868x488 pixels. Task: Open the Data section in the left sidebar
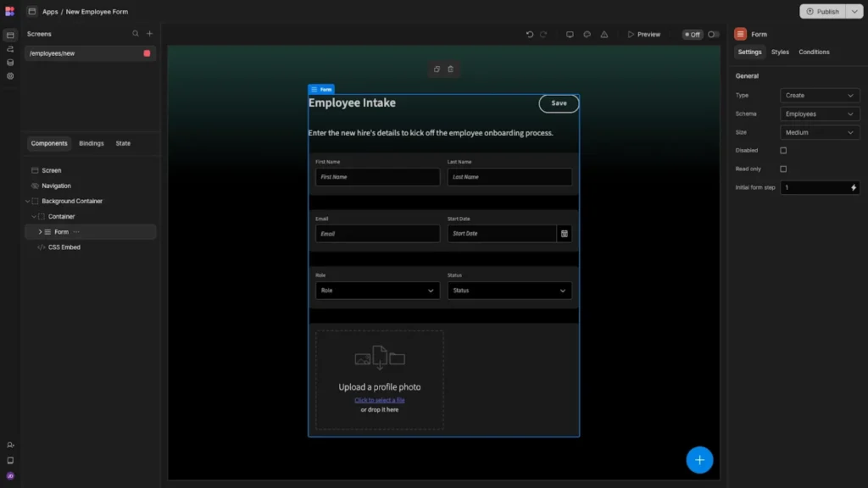point(10,62)
